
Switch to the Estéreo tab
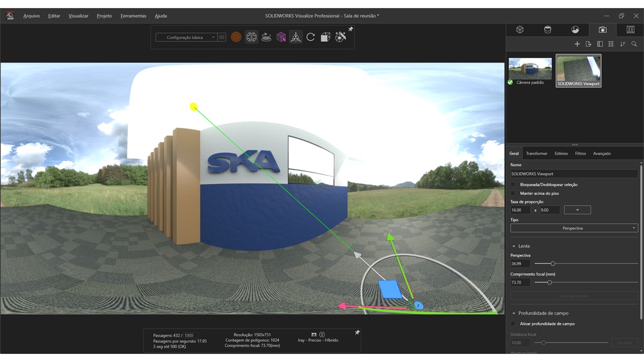(x=561, y=153)
